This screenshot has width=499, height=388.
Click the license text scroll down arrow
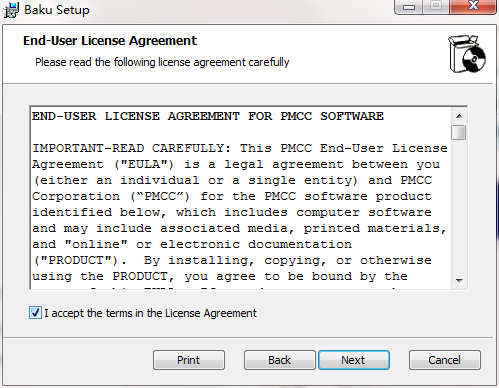pos(459,281)
